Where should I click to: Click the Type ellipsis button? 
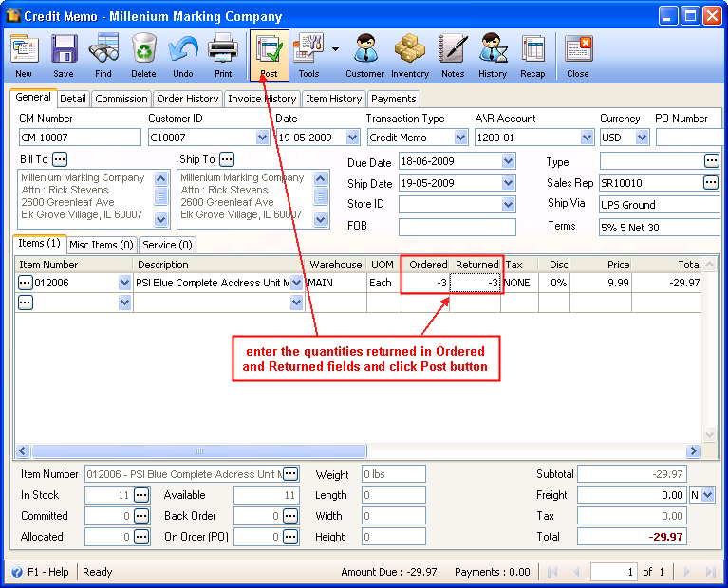point(711,161)
